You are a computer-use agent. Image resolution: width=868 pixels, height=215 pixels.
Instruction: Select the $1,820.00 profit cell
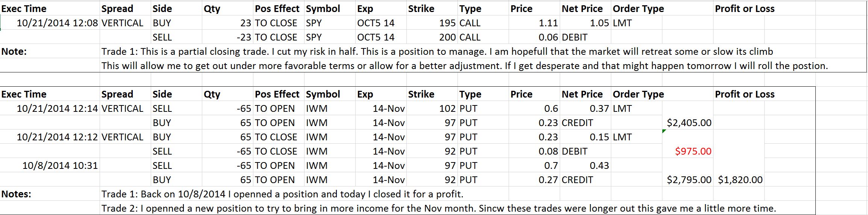(x=739, y=180)
